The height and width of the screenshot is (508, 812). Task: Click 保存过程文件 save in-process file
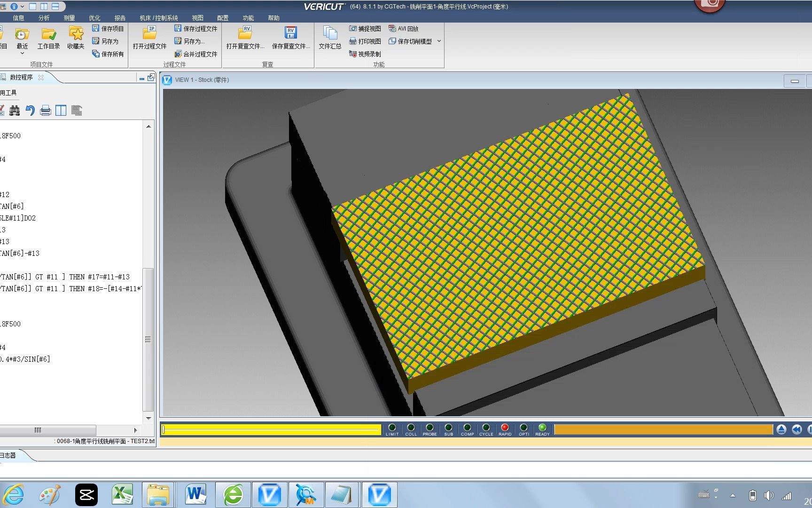coord(195,29)
